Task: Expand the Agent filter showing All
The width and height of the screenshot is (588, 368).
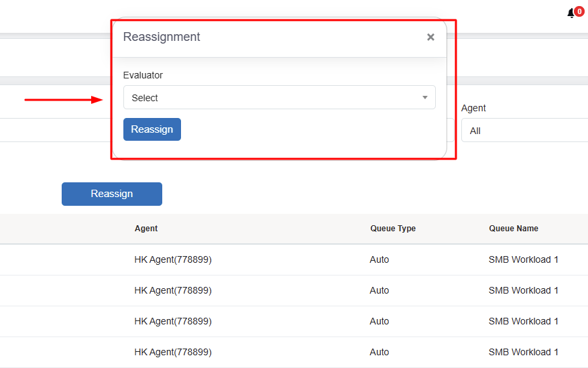Action: coord(524,131)
